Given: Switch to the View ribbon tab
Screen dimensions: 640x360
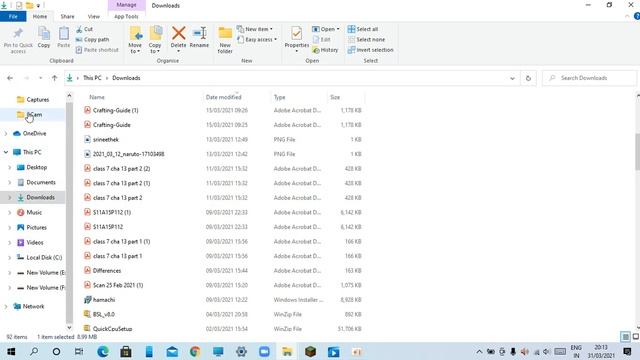Looking at the screenshot, I should coord(93,16).
